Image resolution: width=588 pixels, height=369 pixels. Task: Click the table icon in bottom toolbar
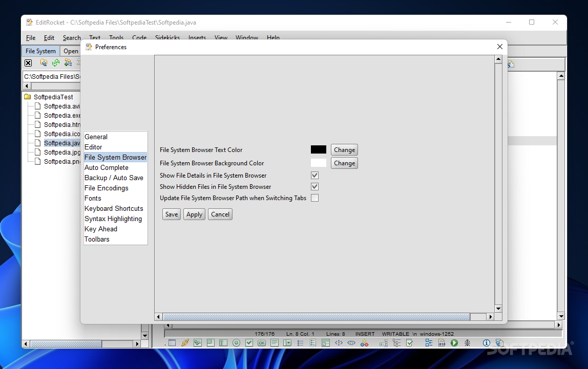[172, 343]
